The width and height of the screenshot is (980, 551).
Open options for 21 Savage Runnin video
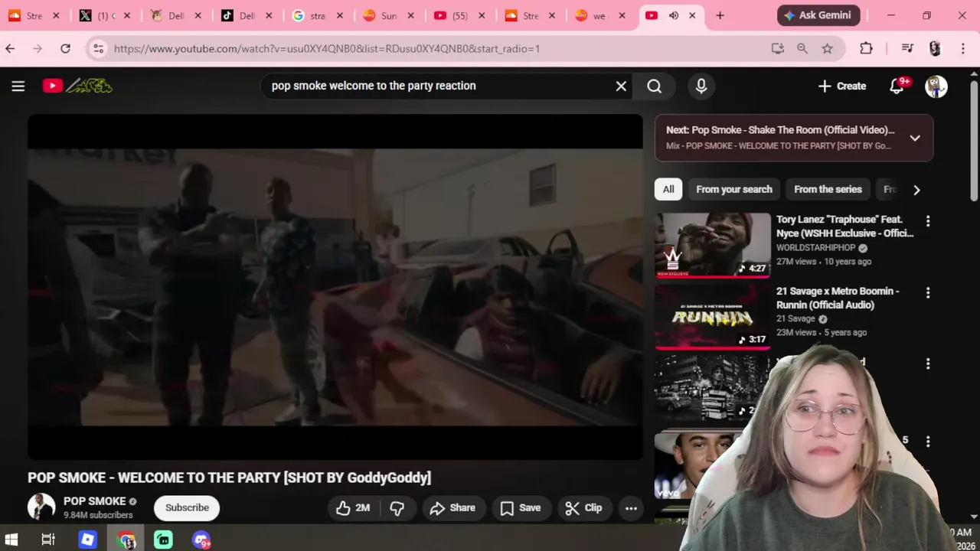[928, 292]
